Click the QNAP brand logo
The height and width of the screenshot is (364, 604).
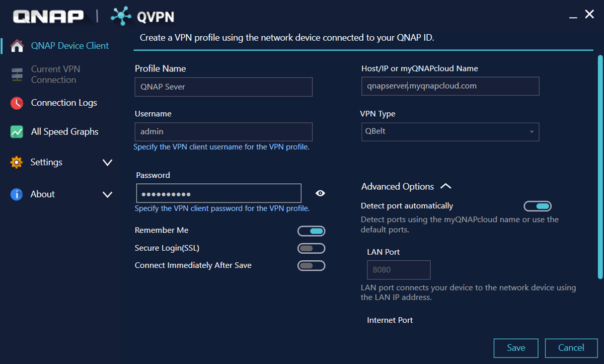(x=48, y=16)
